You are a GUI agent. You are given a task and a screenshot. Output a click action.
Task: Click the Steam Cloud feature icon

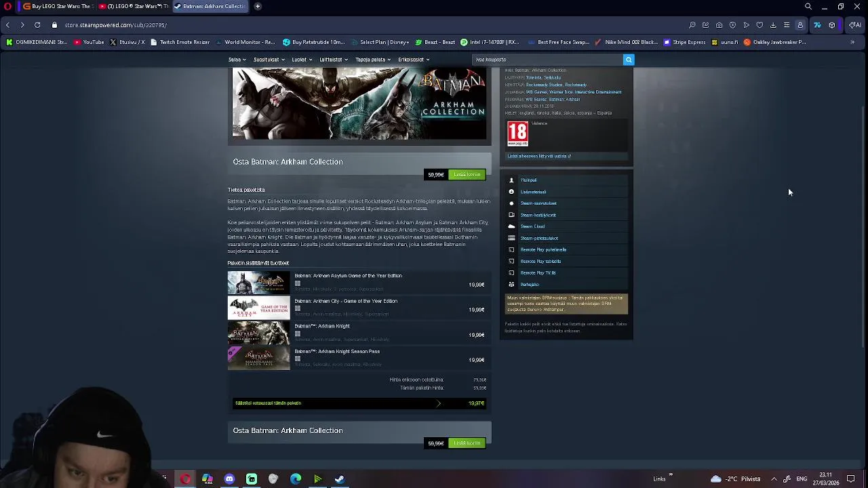point(511,226)
